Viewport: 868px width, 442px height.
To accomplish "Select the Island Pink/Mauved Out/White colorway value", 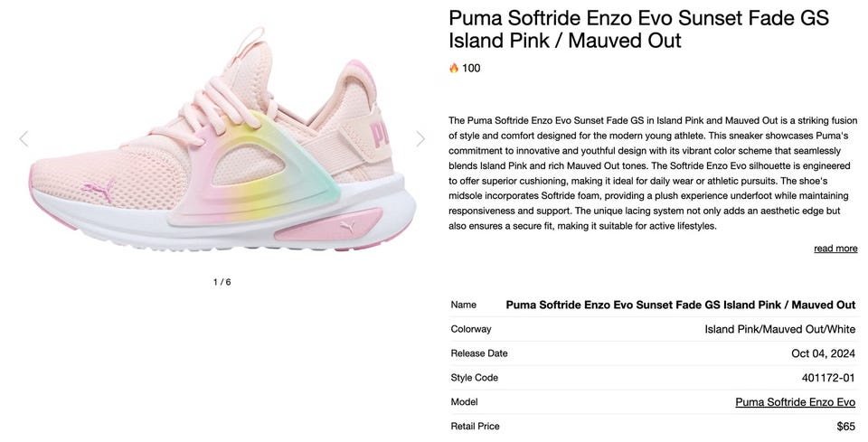I will pos(779,329).
